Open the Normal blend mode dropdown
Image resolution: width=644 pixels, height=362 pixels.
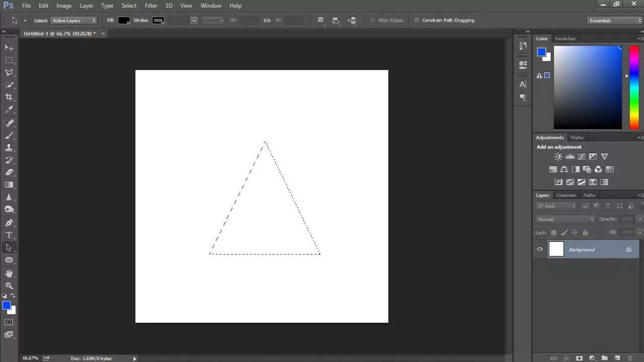click(x=565, y=219)
